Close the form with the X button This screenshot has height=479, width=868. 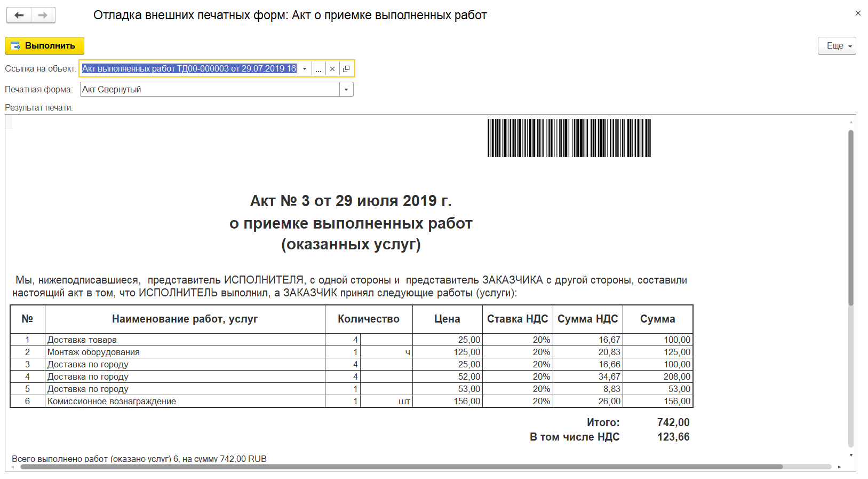(x=858, y=13)
